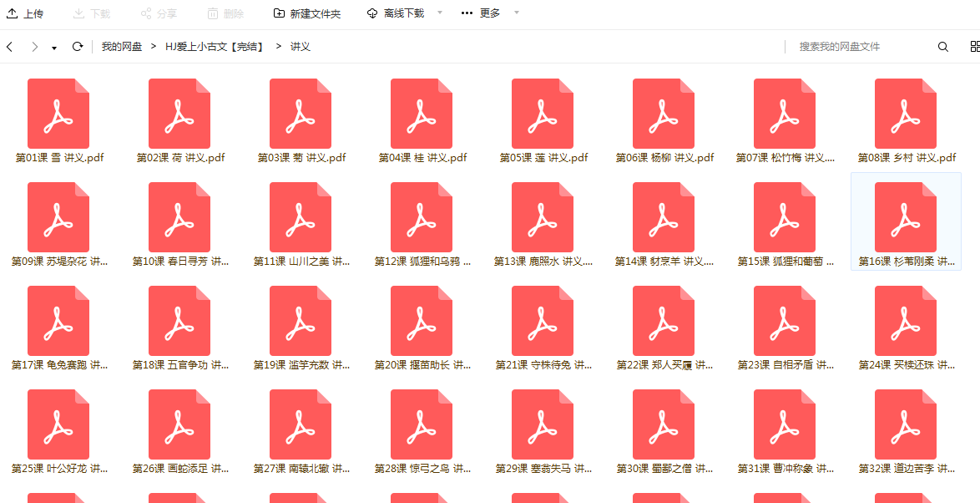Click the file name 第27课 南辕北辙
Image resolution: width=980 pixels, height=503 pixels.
(x=301, y=469)
